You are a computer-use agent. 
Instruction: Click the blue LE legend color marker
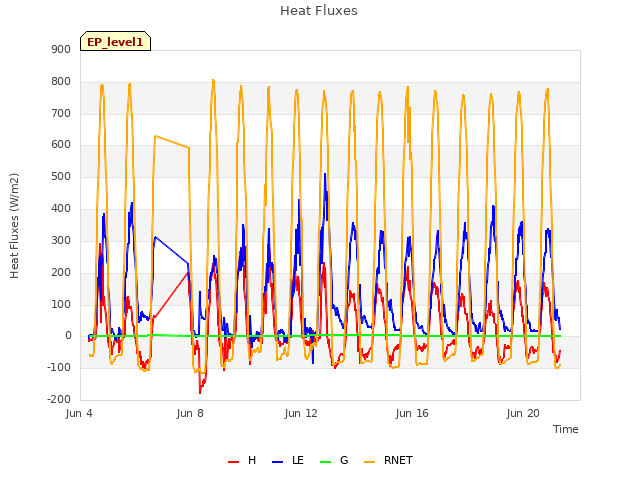(278, 462)
